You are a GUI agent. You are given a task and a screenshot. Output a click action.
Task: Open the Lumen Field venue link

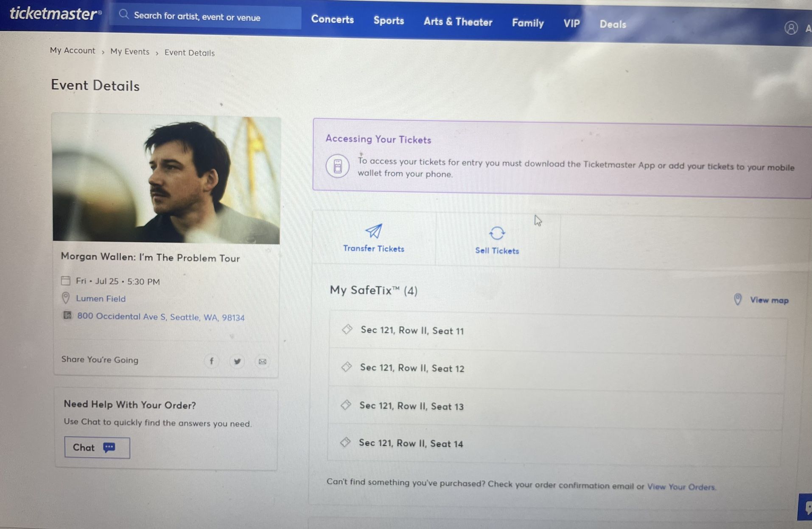(x=101, y=298)
